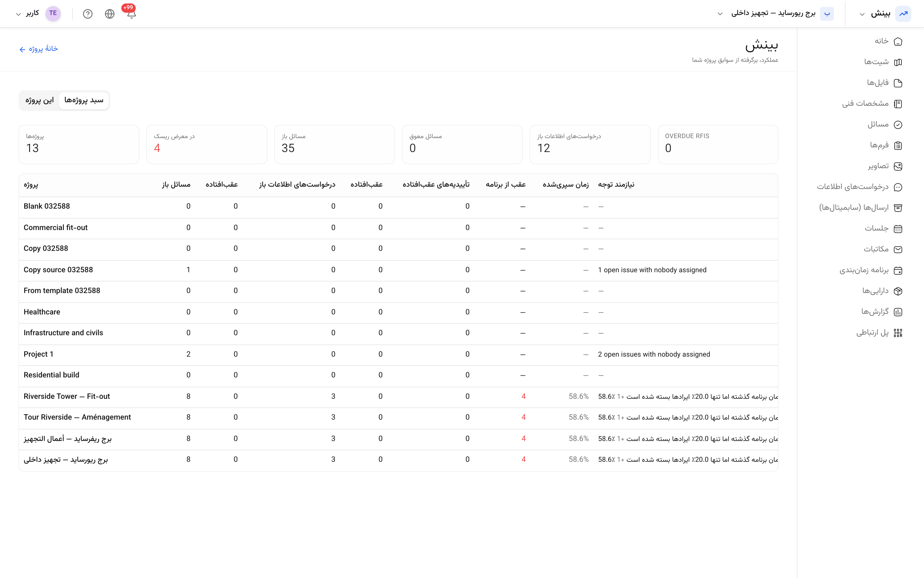
Task: Click the photo icon beside تصاویر
Action: [x=898, y=166]
